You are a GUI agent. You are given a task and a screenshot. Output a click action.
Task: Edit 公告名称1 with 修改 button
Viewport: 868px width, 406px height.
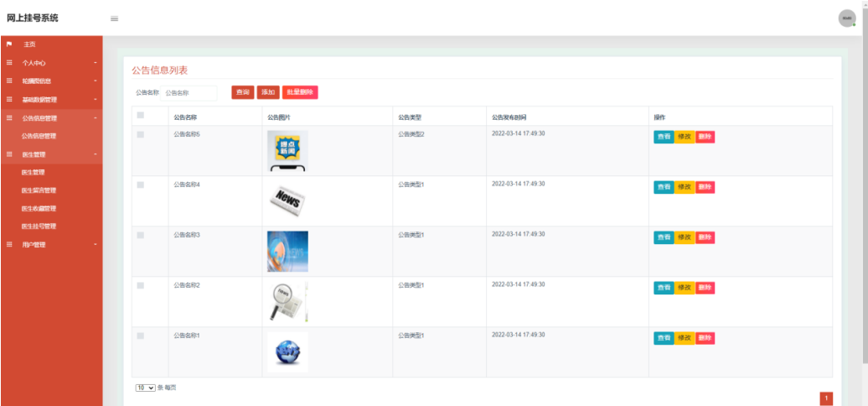tap(685, 338)
